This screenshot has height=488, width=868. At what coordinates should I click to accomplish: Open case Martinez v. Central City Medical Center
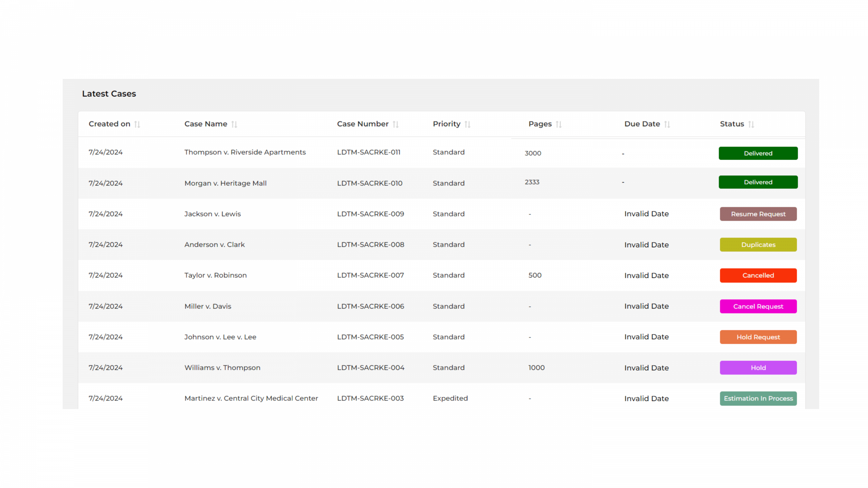251,398
